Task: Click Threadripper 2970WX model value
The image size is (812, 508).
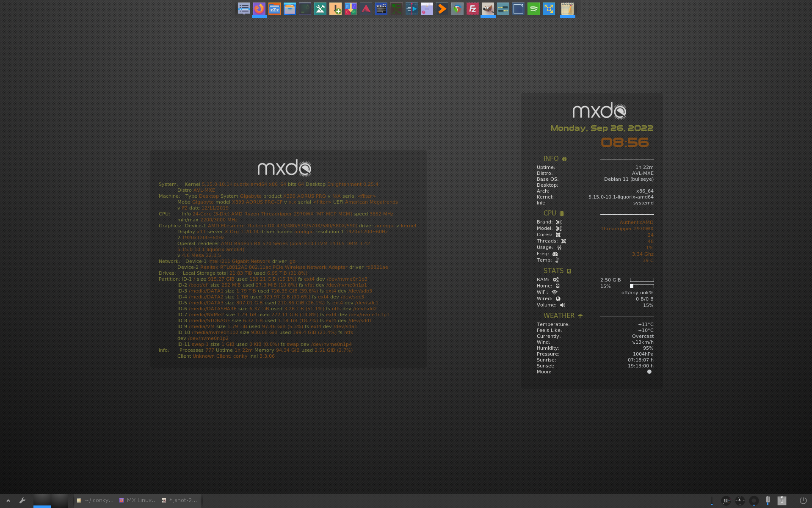Action: click(x=627, y=229)
